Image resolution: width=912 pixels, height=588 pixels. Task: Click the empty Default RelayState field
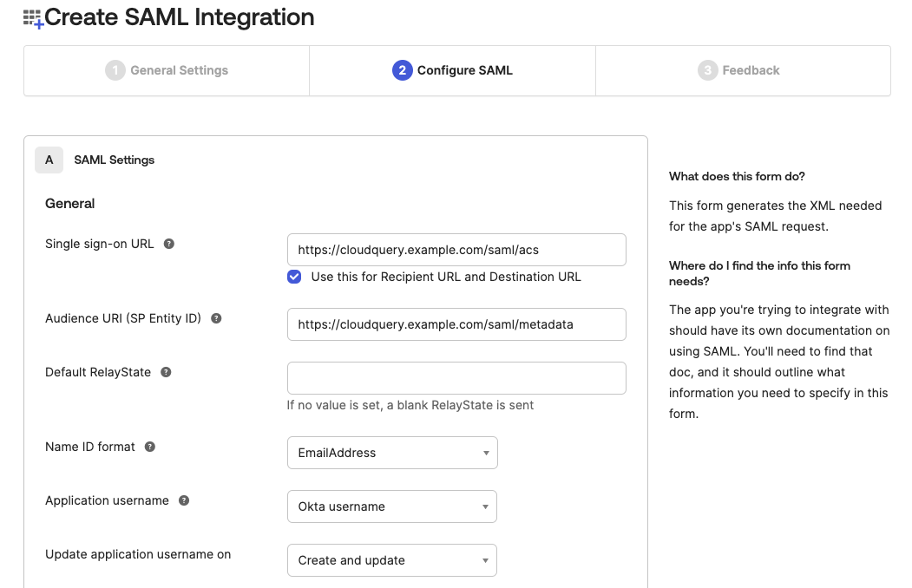pyautogui.click(x=456, y=378)
